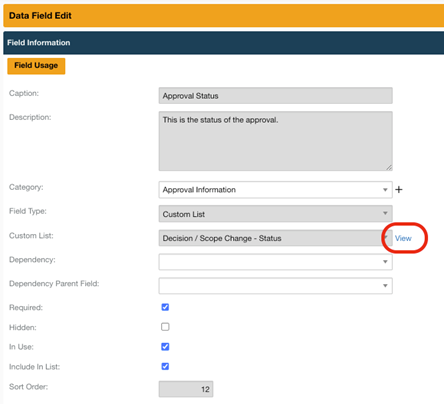
Task: Click the Sort Order field showing 12
Action: [186, 389]
